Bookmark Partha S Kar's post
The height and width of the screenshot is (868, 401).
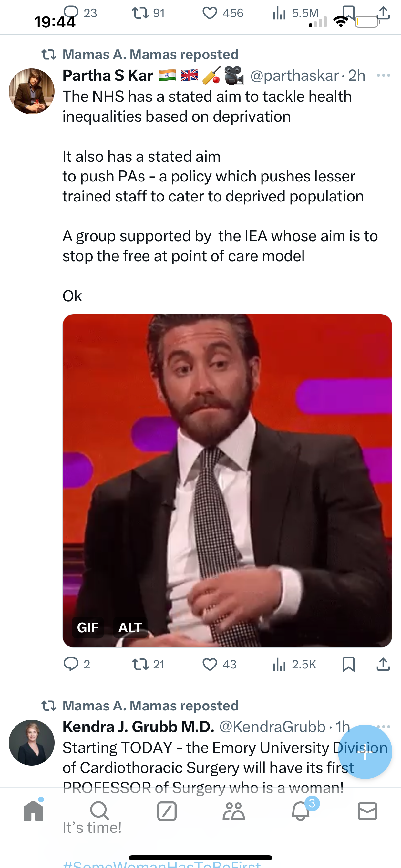[348, 665]
